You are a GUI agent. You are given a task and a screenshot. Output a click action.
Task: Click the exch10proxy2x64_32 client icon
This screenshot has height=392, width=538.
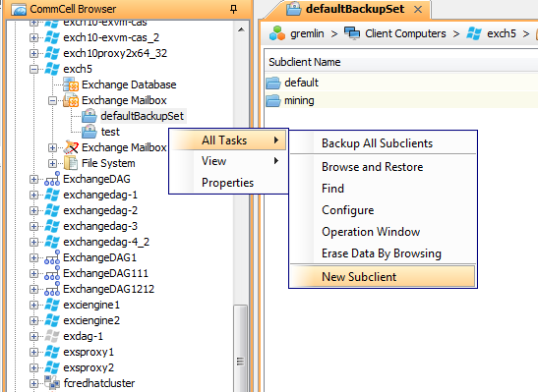tap(52, 53)
